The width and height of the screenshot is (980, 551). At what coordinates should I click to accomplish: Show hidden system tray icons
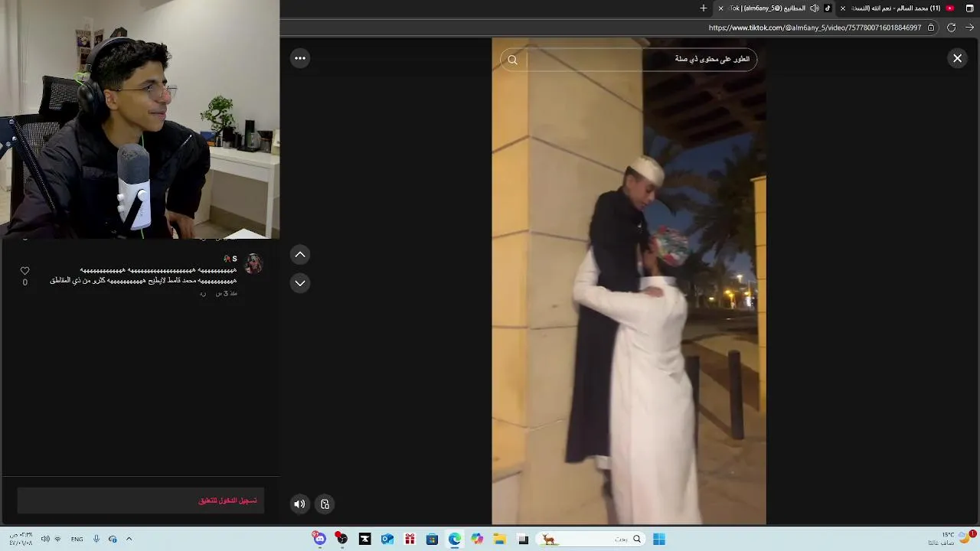pyautogui.click(x=129, y=539)
